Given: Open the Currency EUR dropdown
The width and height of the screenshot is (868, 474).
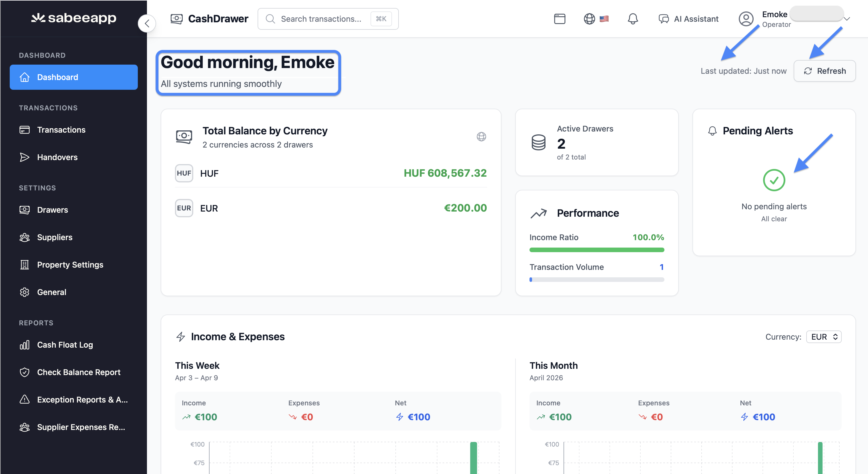Looking at the screenshot, I should 823,336.
